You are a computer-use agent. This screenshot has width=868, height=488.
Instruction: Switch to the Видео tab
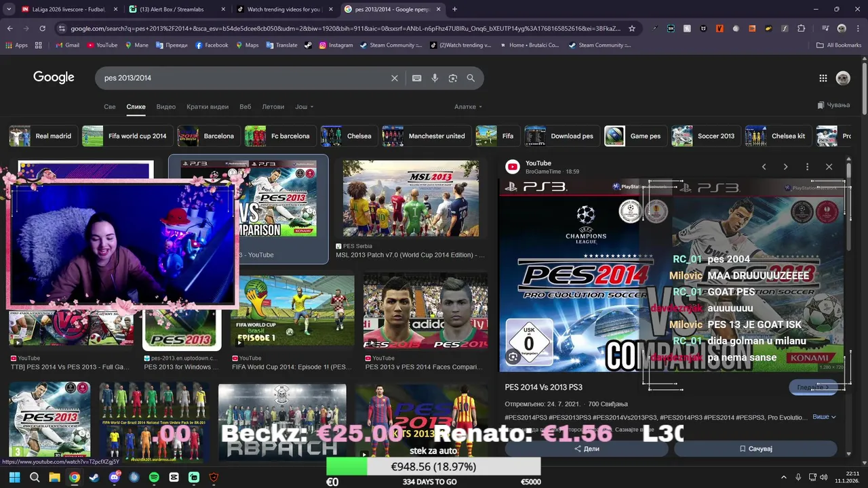166,107
